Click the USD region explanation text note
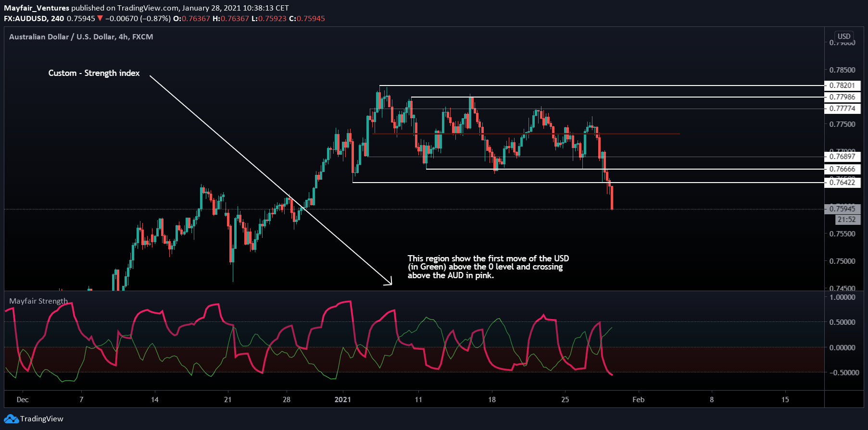The height and width of the screenshot is (430, 868). [488, 267]
